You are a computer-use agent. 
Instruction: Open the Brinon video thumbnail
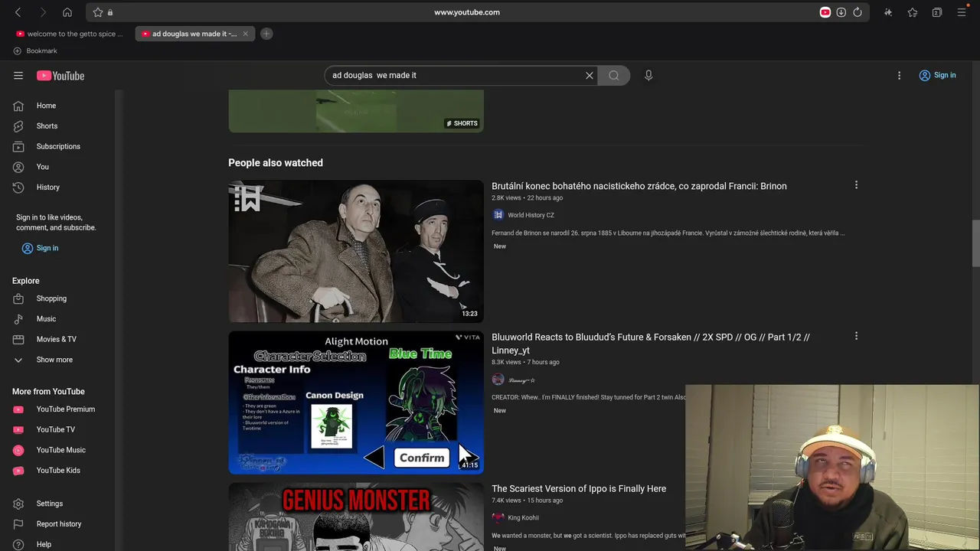tap(356, 251)
